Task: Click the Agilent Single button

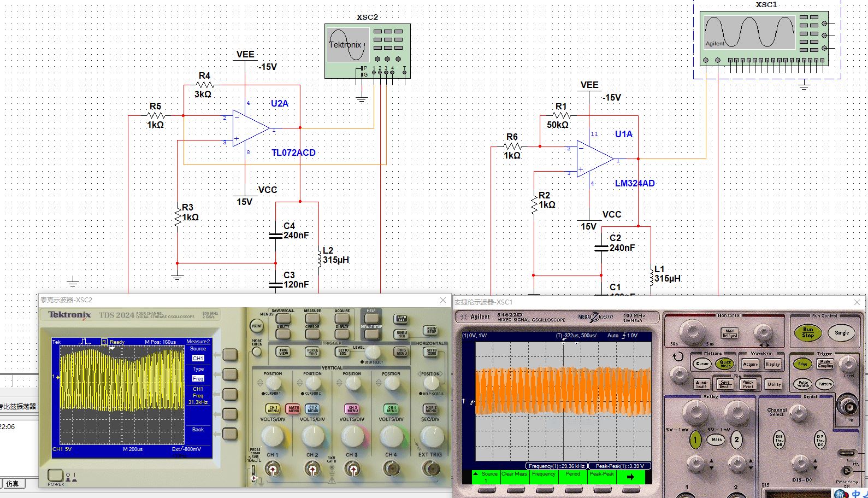Action: coord(842,332)
